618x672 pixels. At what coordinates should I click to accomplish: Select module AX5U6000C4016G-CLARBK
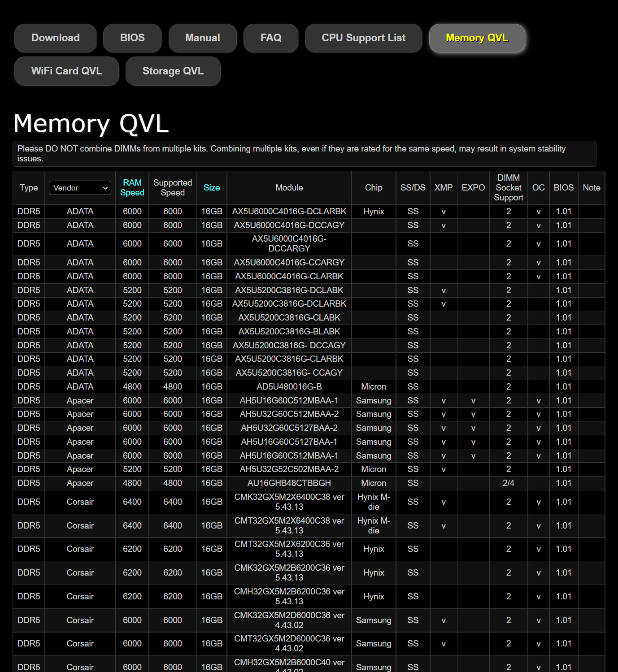289,277
